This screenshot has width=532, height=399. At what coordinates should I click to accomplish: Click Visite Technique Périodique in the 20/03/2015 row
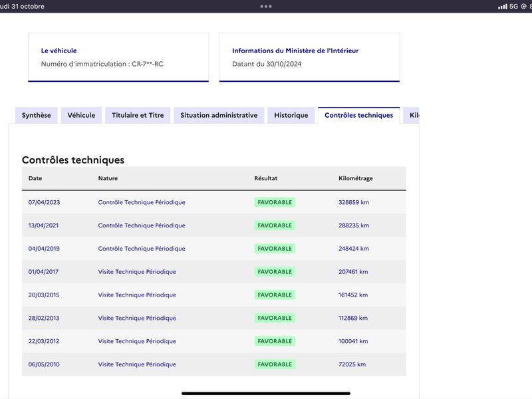coord(137,295)
